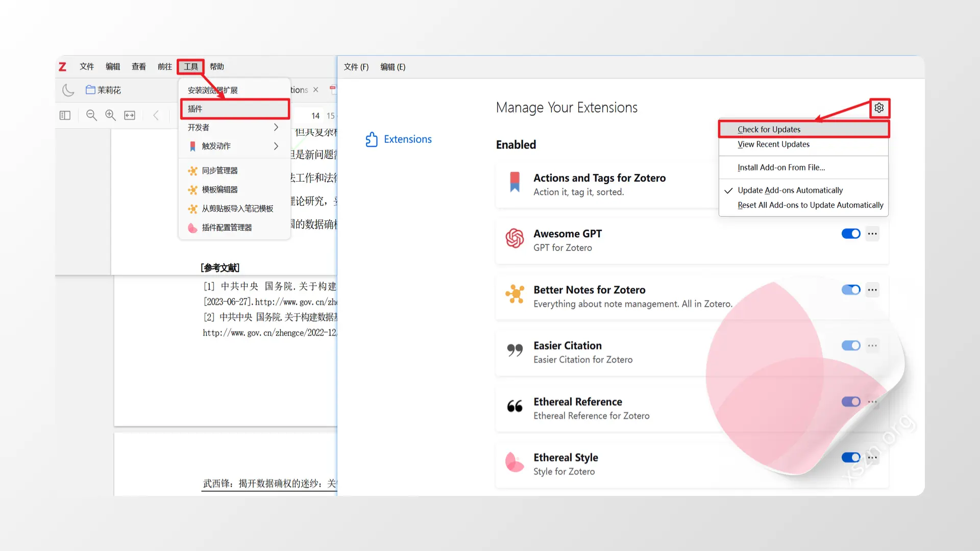The width and height of the screenshot is (980, 551).
Task: Click the [参考文献] heading in document
Action: (x=220, y=268)
